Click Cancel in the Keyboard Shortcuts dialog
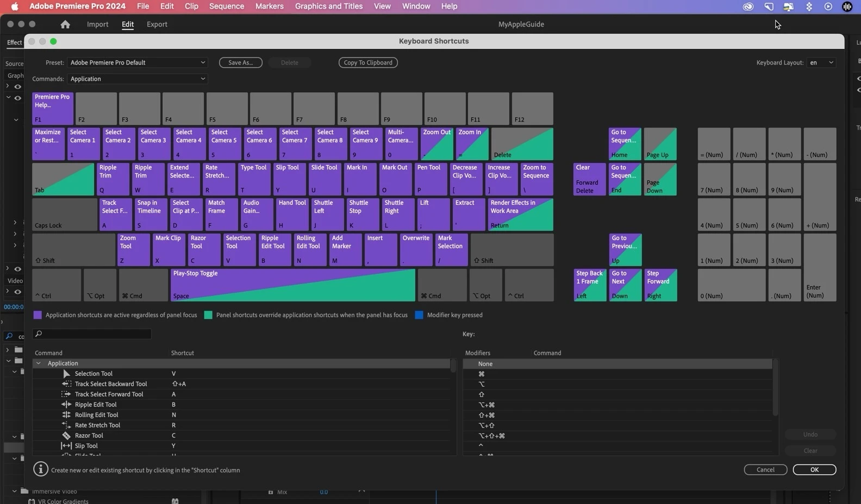The width and height of the screenshot is (861, 504). pyautogui.click(x=765, y=470)
